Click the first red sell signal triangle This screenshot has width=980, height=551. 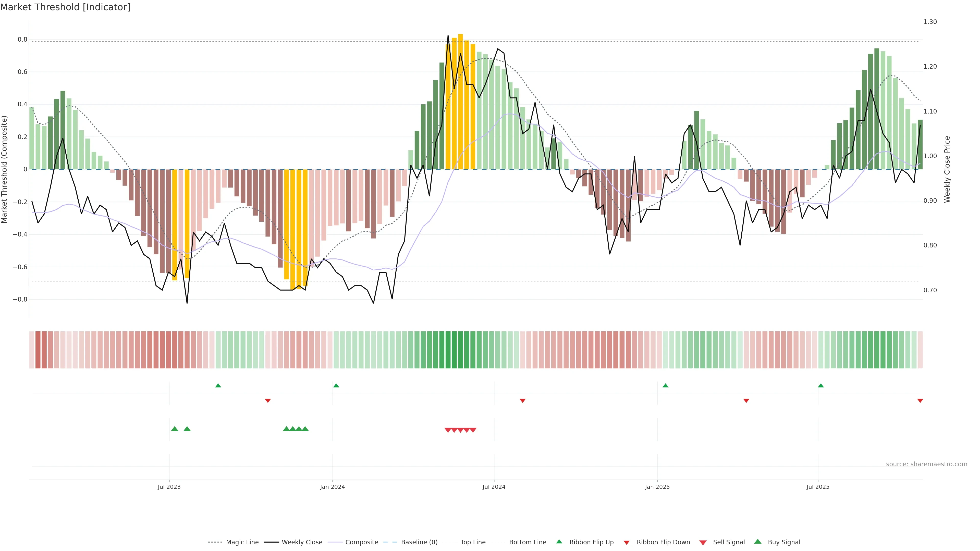click(448, 430)
